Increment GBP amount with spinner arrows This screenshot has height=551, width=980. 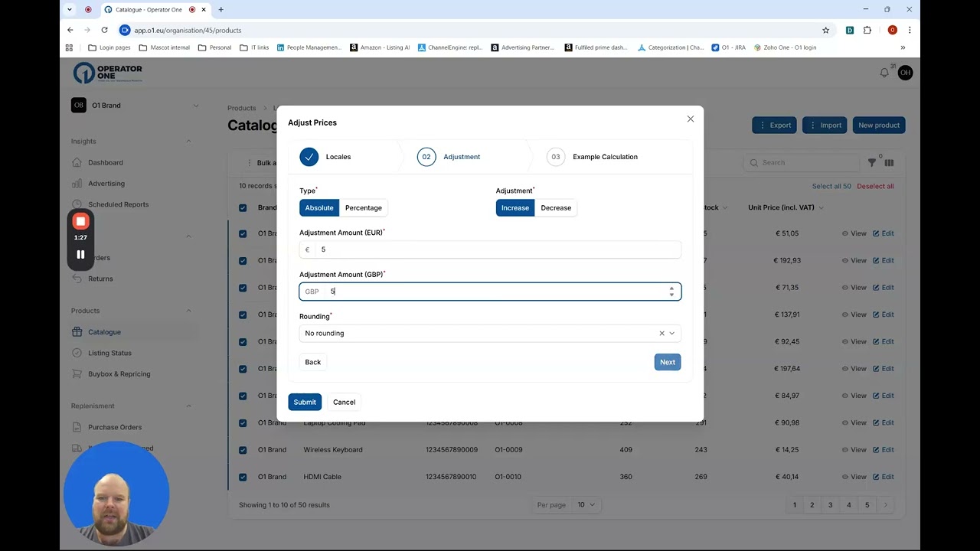coord(671,289)
